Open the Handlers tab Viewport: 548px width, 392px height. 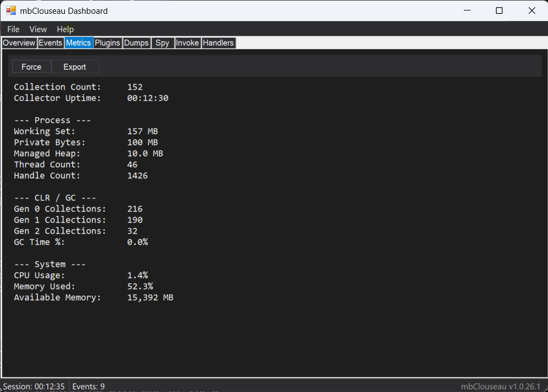pos(218,43)
